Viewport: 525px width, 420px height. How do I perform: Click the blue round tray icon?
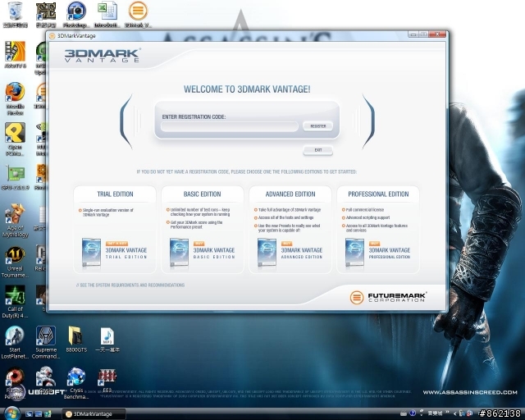(x=413, y=413)
